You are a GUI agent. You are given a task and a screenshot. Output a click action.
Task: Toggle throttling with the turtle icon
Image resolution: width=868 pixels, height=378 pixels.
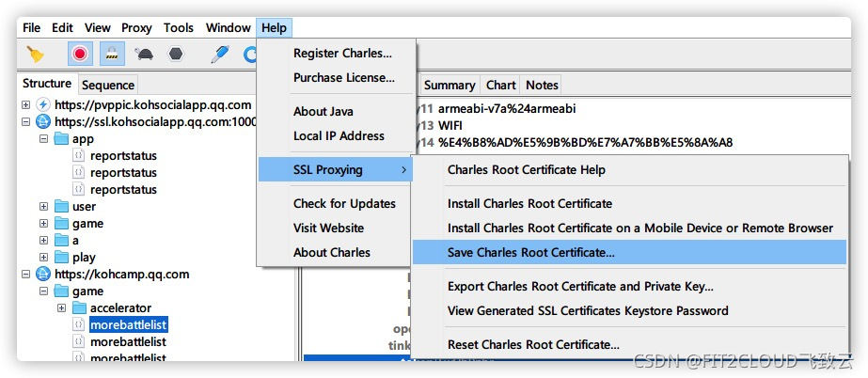(144, 54)
